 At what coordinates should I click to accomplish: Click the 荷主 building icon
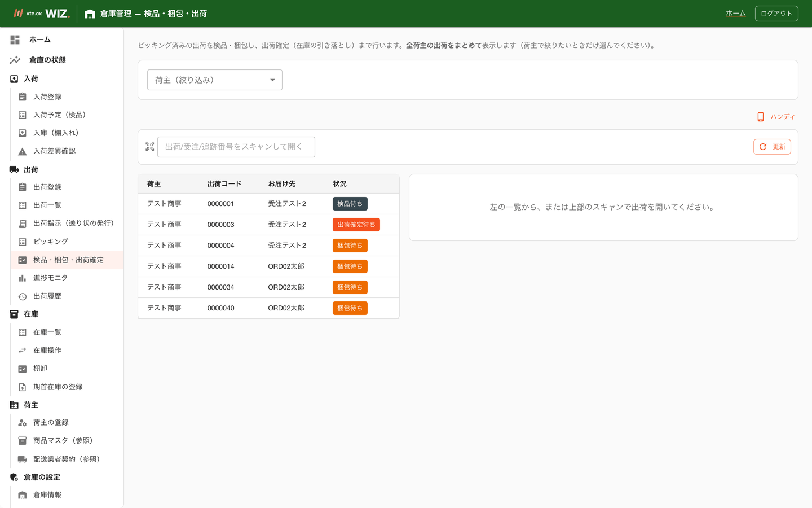tap(14, 405)
